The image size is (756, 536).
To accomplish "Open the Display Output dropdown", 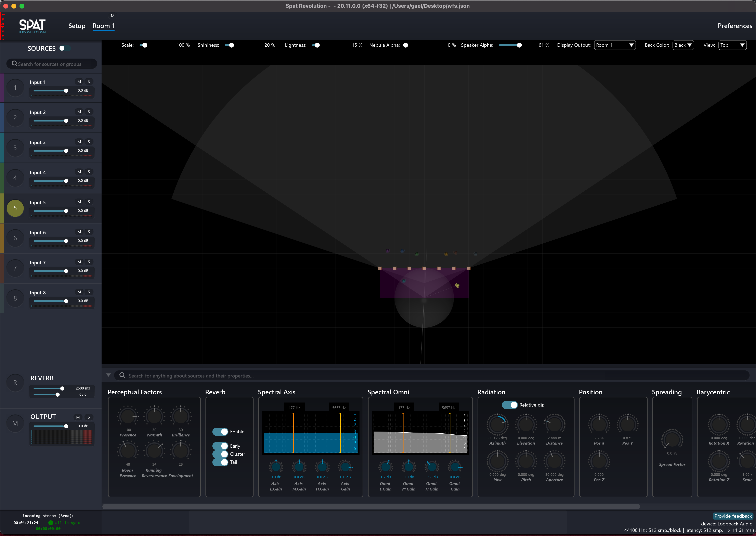I will tap(615, 45).
